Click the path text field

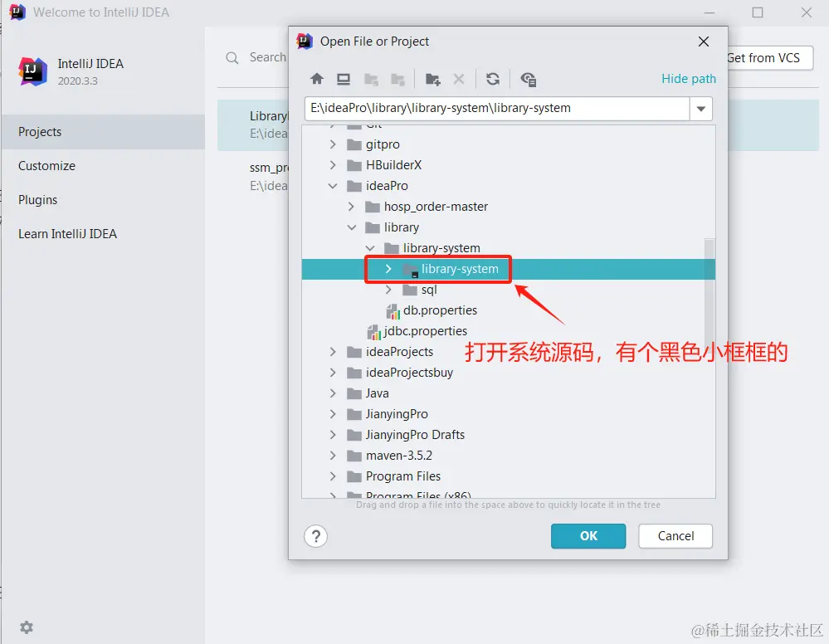pos(497,109)
